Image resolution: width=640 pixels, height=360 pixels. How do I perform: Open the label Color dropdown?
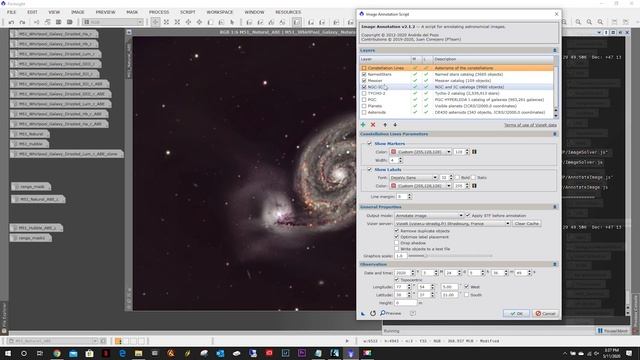420,186
